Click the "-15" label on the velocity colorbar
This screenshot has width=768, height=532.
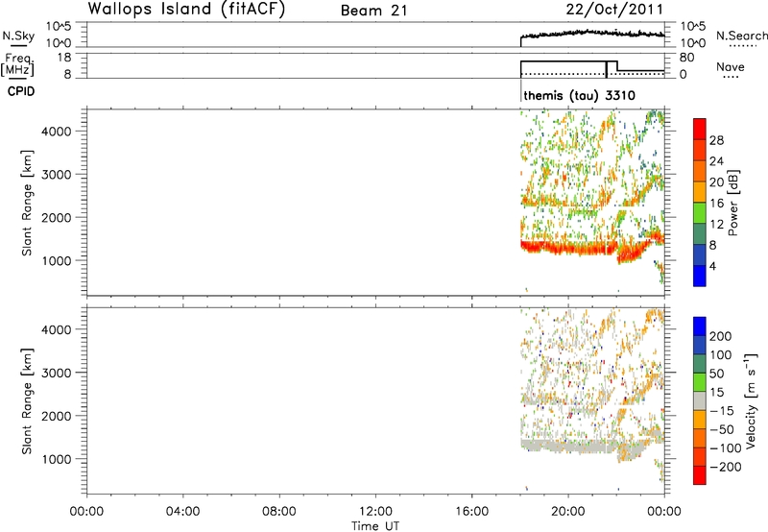coord(722,411)
